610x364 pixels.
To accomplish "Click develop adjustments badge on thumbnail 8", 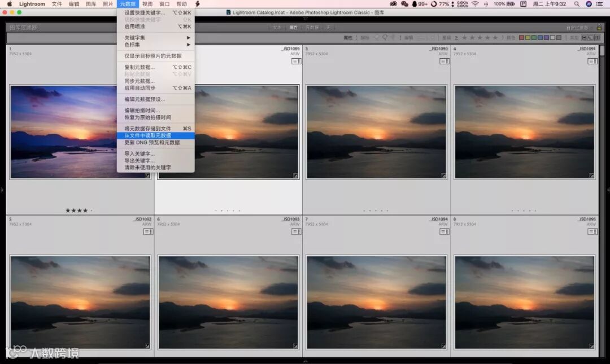I will [591, 346].
